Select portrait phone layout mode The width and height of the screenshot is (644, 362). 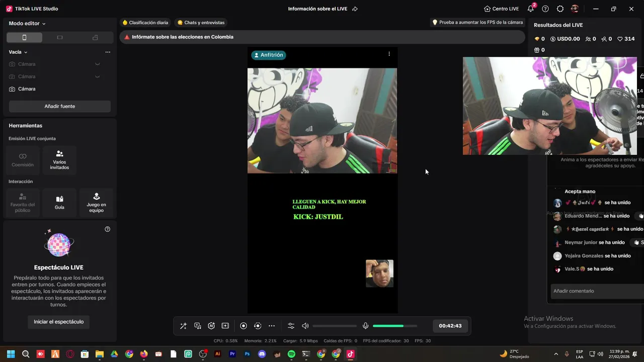point(24,38)
